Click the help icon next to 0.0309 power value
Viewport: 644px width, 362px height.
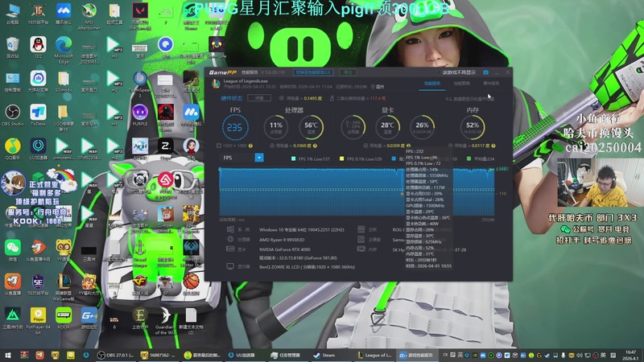coord(408,146)
